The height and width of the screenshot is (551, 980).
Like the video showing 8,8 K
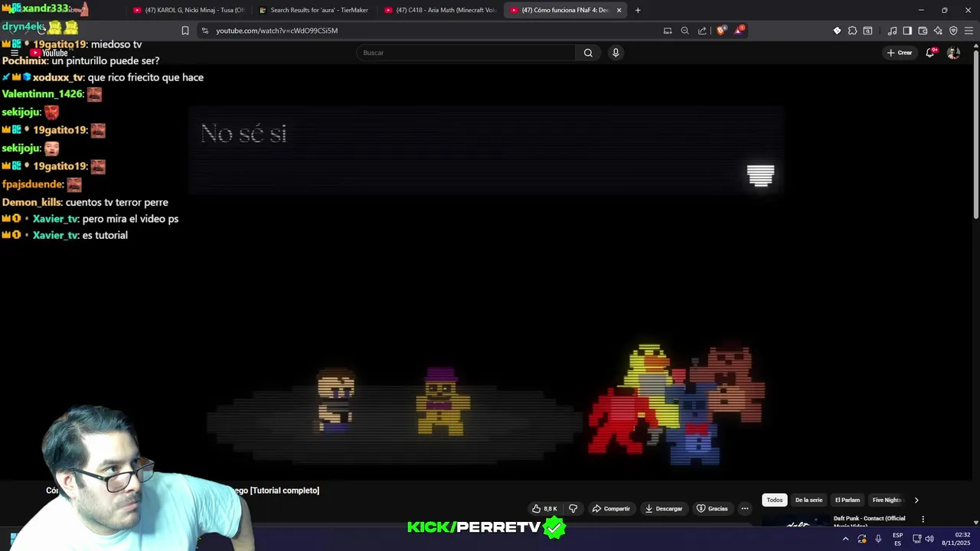click(544, 509)
